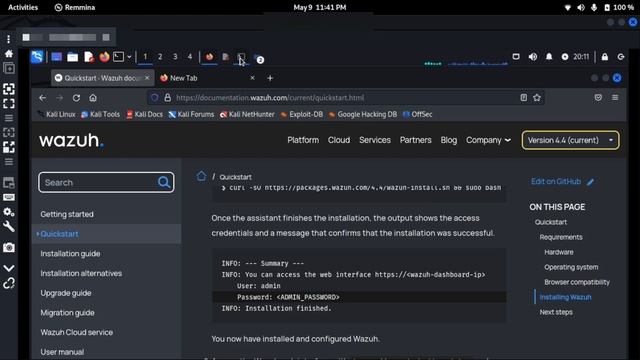Jump to the Next steps section
Image resolution: width=640 pixels, height=360 pixels.
[556, 312]
